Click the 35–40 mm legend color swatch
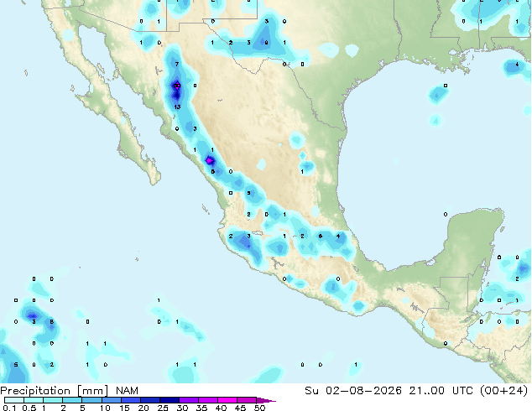Screen dimensions: 532x411 207,400
